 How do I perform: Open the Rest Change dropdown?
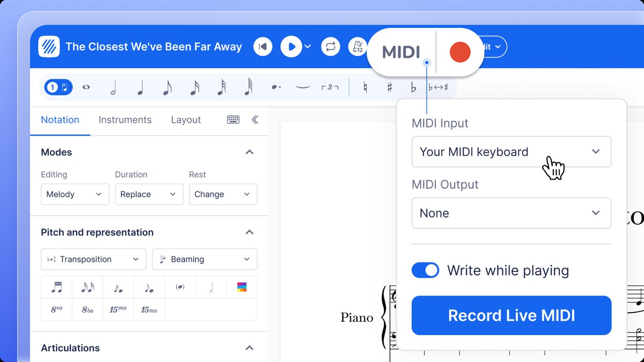(223, 194)
